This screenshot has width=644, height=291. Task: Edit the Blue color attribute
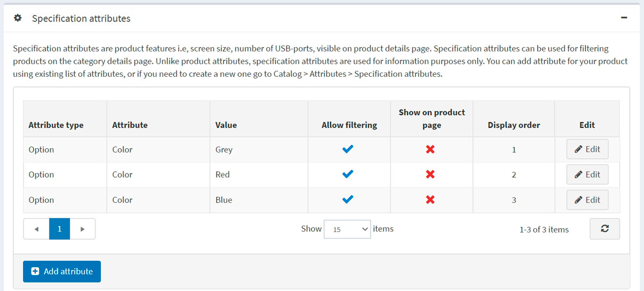pyautogui.click(x=587, y=200)
